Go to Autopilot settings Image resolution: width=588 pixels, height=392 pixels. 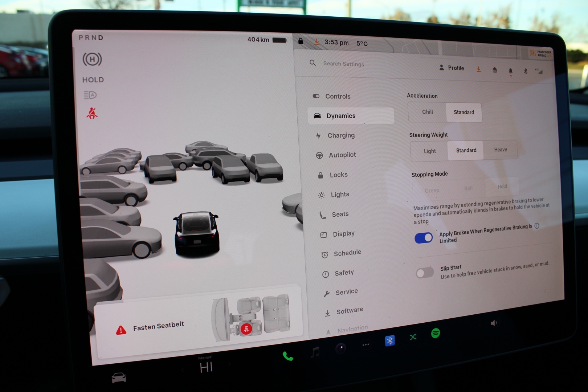[x=342, y=155]
